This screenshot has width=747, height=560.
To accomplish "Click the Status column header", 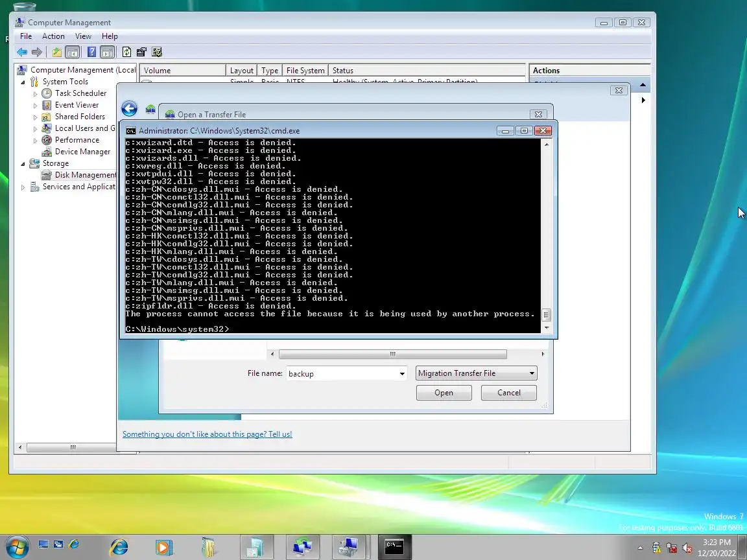I will (x=427, y=71).
